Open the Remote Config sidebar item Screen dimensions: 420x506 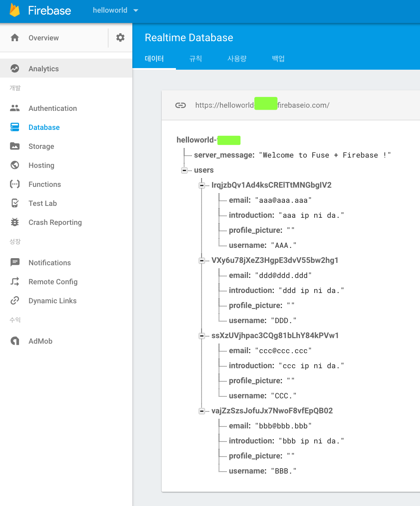tap(53, 282)
